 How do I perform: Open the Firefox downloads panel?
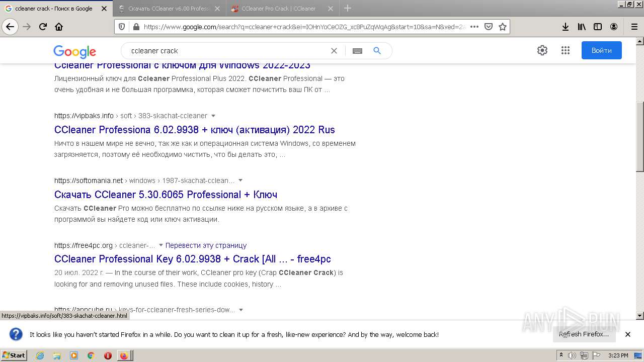pos(566,27)
